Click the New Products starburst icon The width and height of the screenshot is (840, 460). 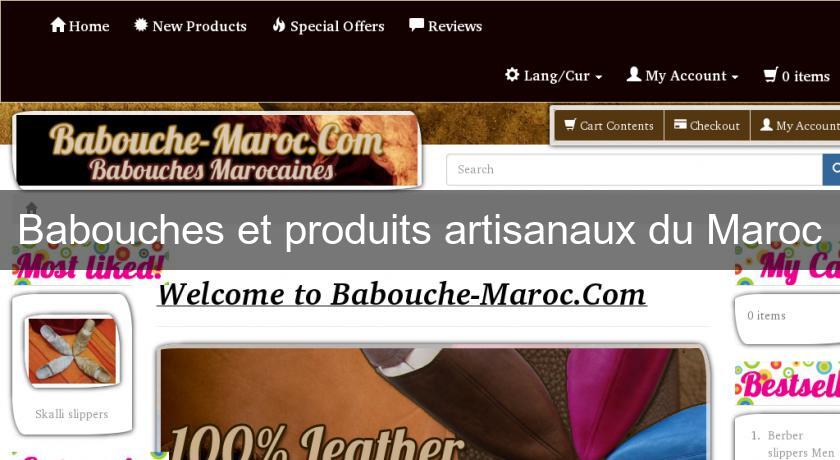[x=141, y=25]
